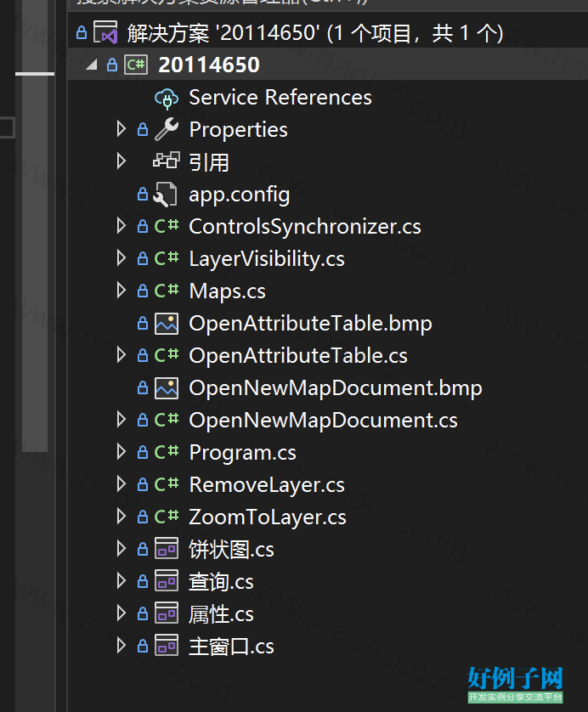Click the form icon of 属性.cs
The height and width of the screenshot is (712, 588).
click(167, 613)
